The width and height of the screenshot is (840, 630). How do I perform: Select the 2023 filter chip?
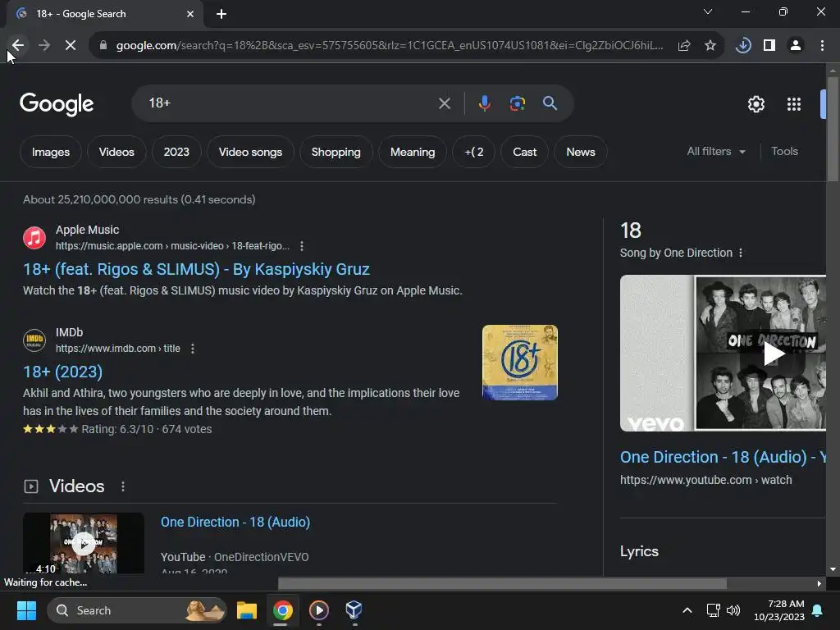tap(176, 152)
